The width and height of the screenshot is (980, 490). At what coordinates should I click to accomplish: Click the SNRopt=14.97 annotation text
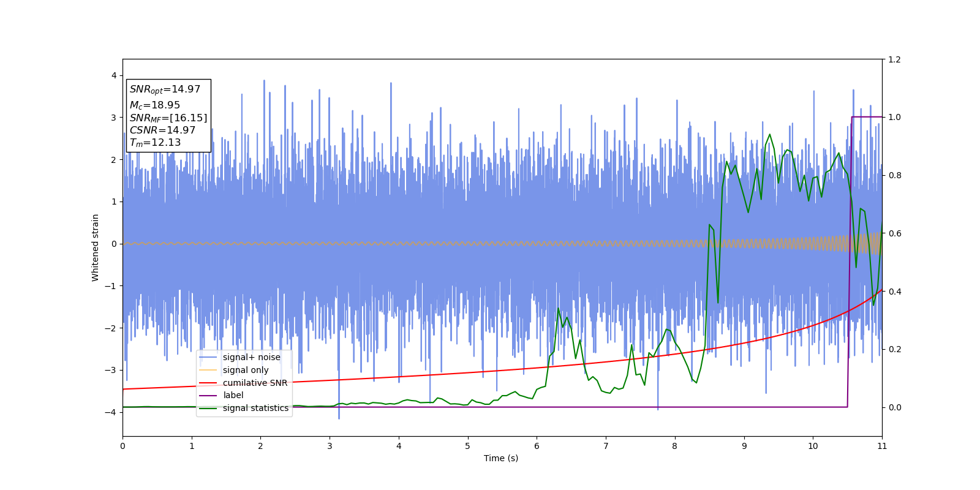tap(165, 89)
